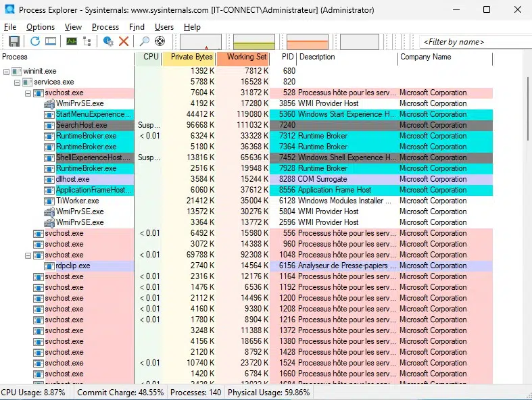Click the Save toolbar icon

click(14, 41)
